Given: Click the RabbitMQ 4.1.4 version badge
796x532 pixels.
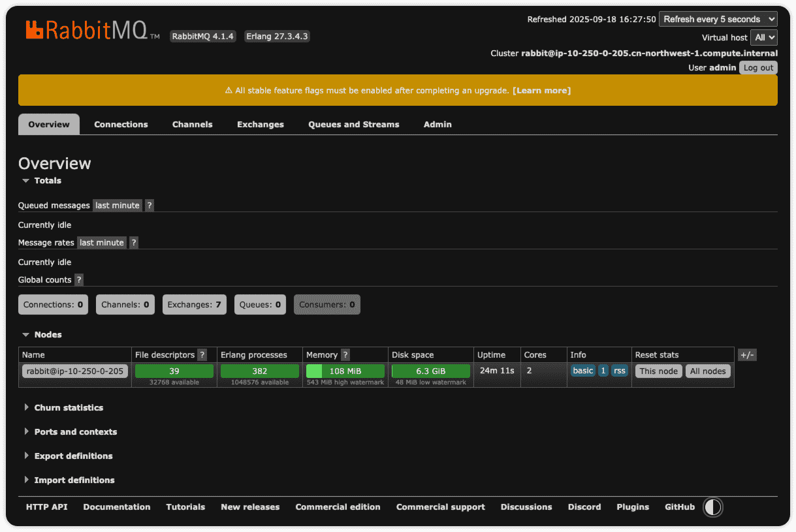Looking at the screenshot, I should click(x=203, y=37).
